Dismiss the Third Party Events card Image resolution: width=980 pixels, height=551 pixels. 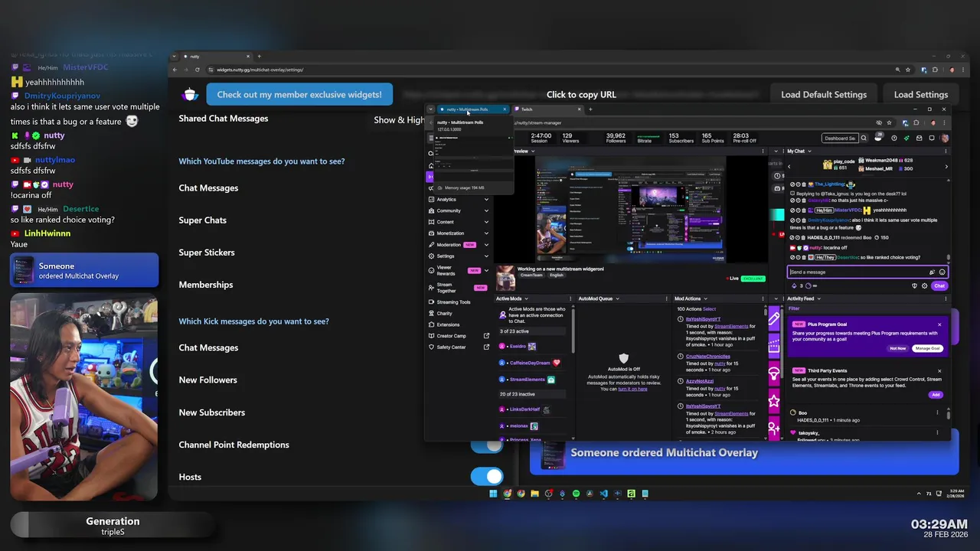(939, 370)
